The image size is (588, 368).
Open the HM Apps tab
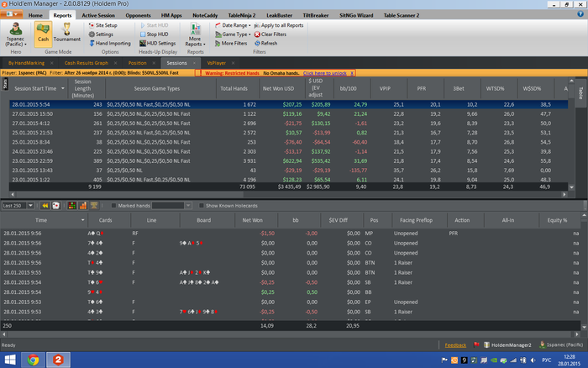[171, 15]
